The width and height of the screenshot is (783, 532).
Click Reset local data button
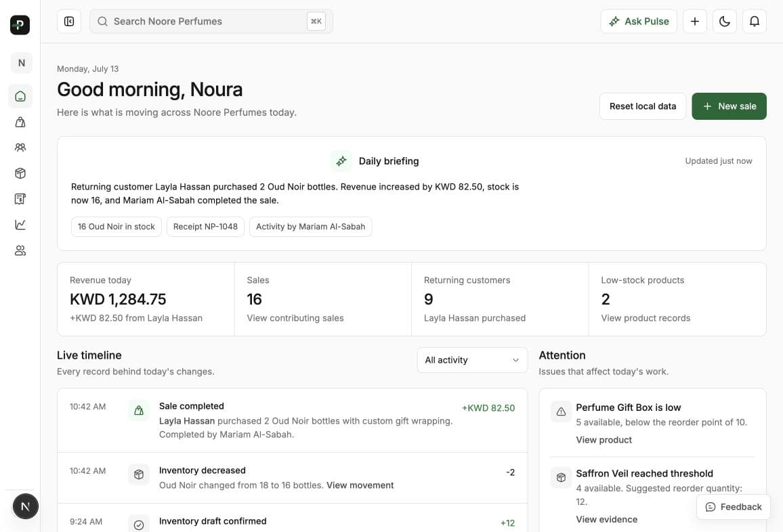pos(643,106)
